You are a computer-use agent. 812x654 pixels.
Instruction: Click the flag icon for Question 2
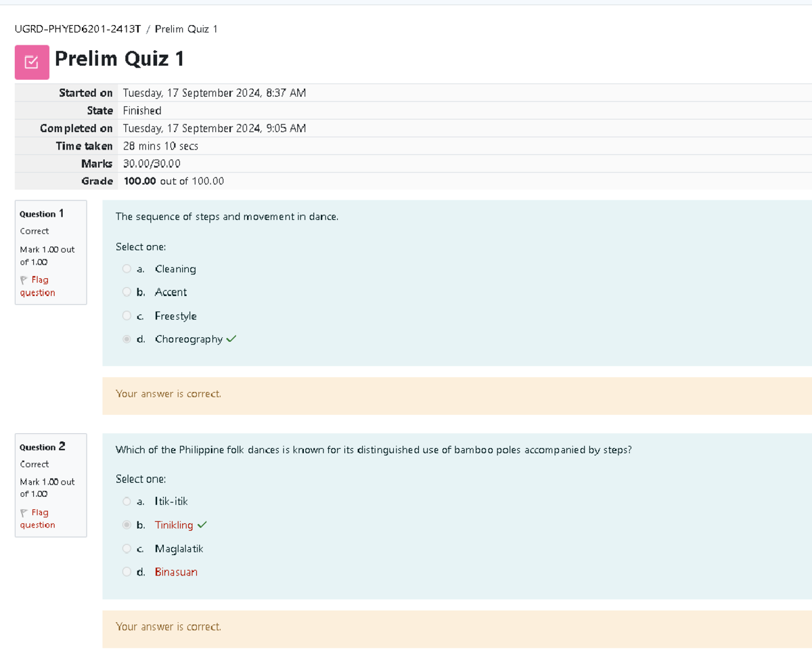point(24,513)
